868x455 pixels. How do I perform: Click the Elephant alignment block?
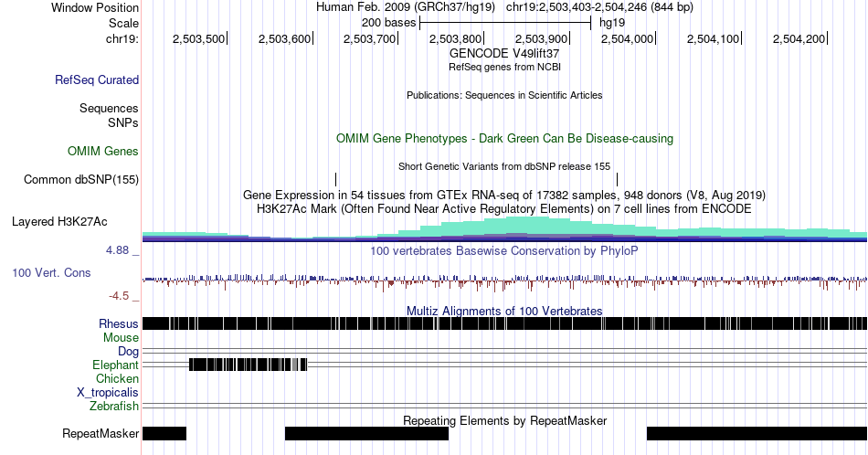click(x=248, y=365)
